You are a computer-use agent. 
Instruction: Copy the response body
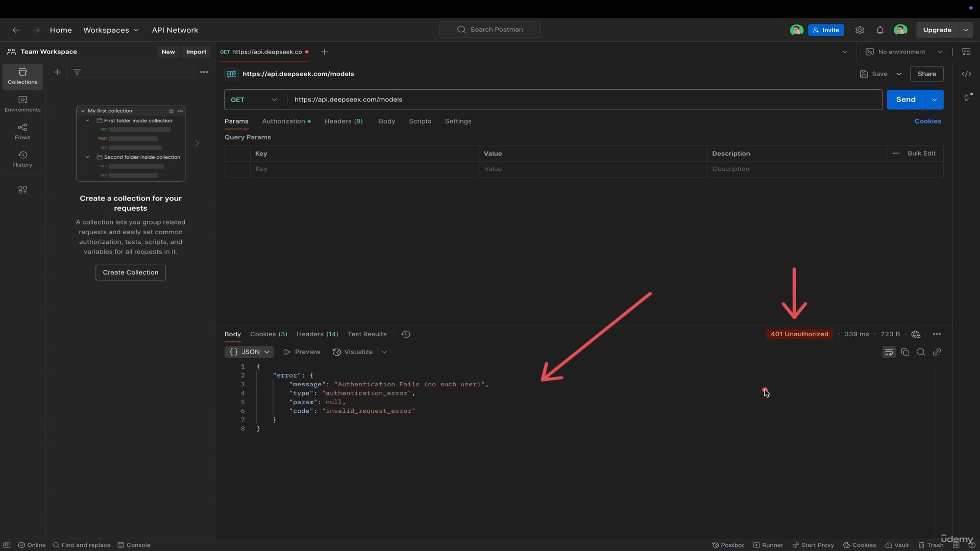[905, 352]
